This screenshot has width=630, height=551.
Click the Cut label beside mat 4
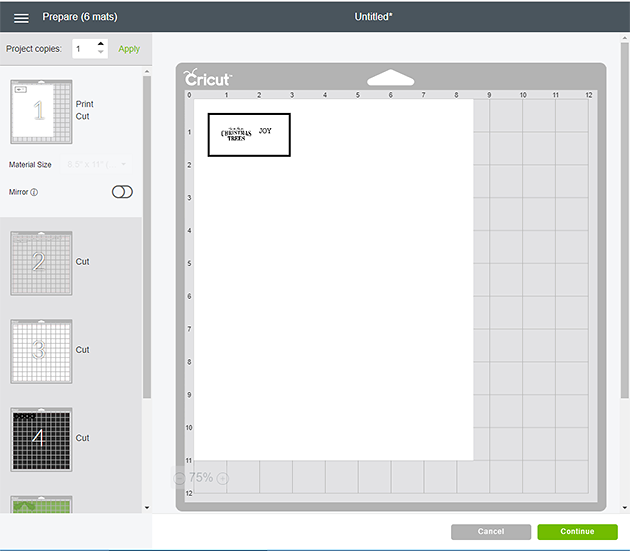(x=82, y=438)
